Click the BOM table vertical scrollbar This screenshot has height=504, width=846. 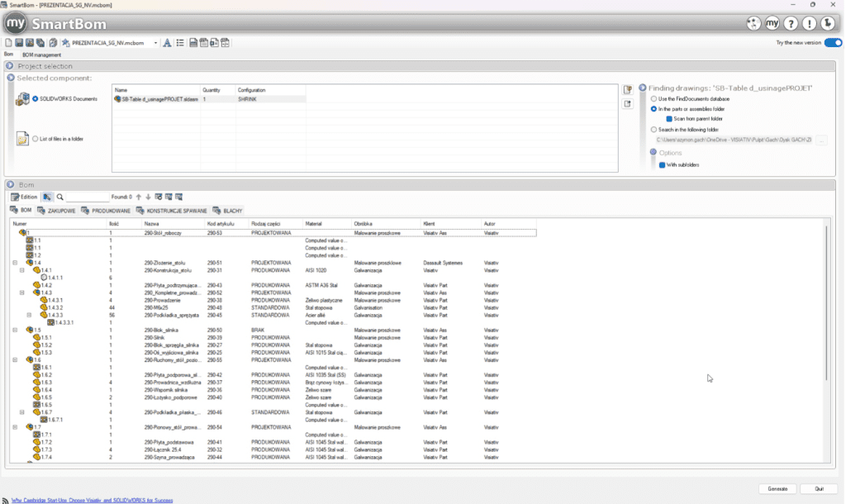coord(826,303)
